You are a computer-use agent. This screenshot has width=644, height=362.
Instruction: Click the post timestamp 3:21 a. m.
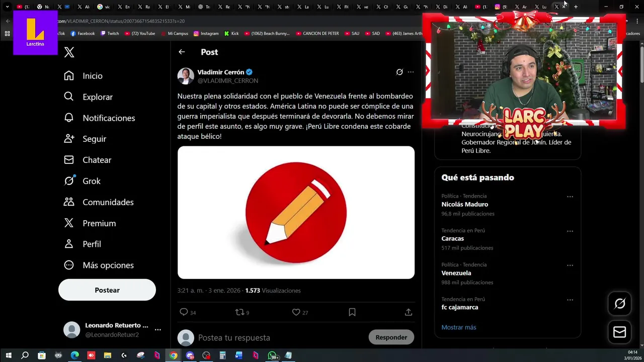tap(209, 291)
